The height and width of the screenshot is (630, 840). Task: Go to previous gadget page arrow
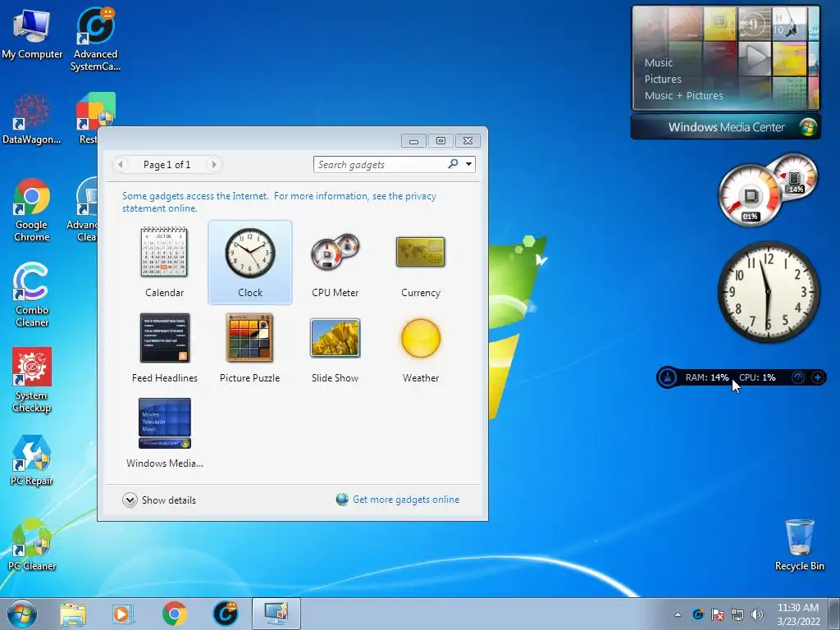coord(121,164)
